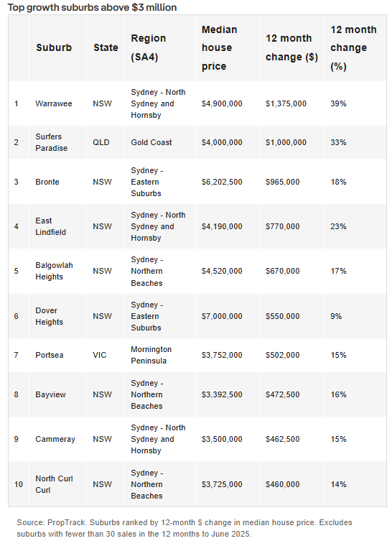The height and width of the screenshot is (546, 392).
Task: Click the PropTrack source note text
Action: (185, 528)
